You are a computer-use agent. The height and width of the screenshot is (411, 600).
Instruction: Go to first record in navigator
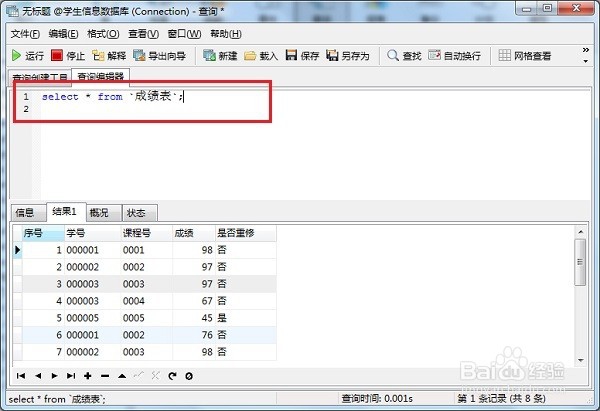[21, 376]
